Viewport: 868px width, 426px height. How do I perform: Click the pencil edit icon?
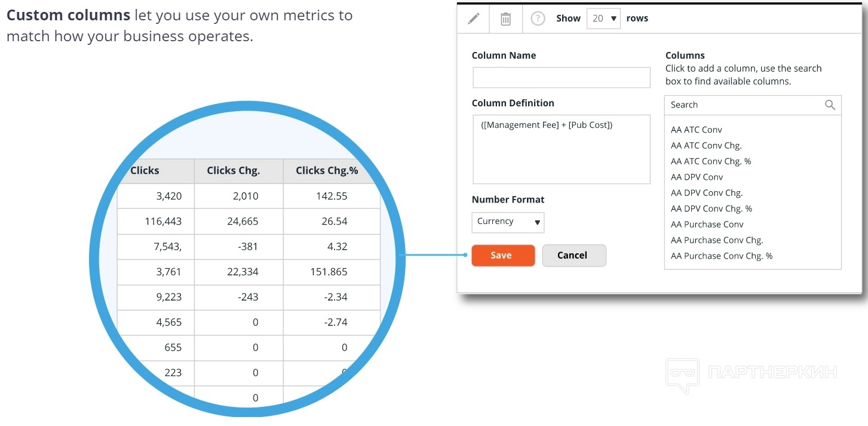(x=474, y=19)
